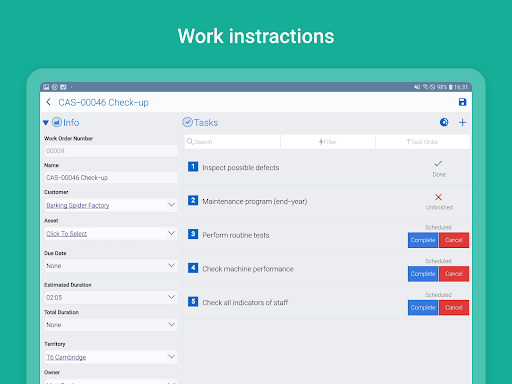The image size is (512, 384).
Task: Expand the Due Date dropdown
Action: pos(111,266)
